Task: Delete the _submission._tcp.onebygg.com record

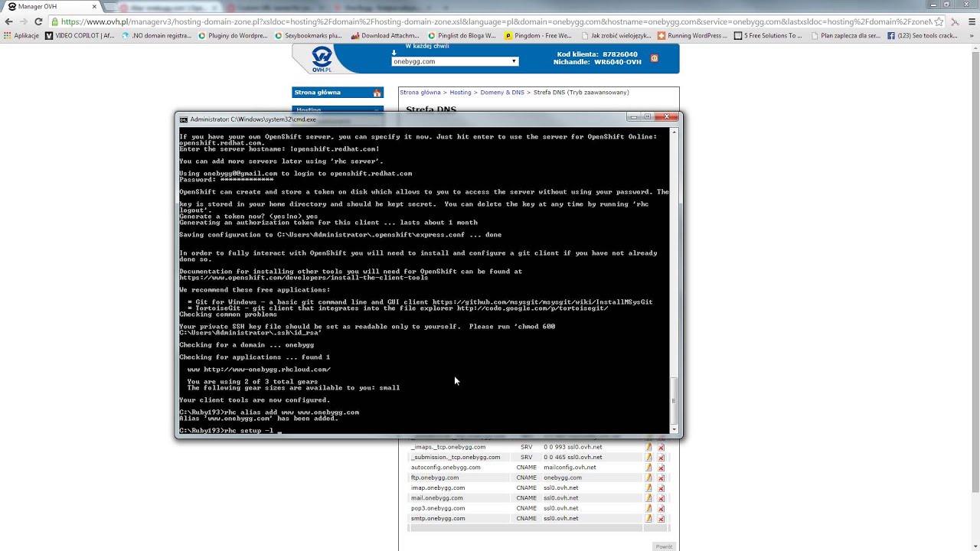Action: point(661,457)
